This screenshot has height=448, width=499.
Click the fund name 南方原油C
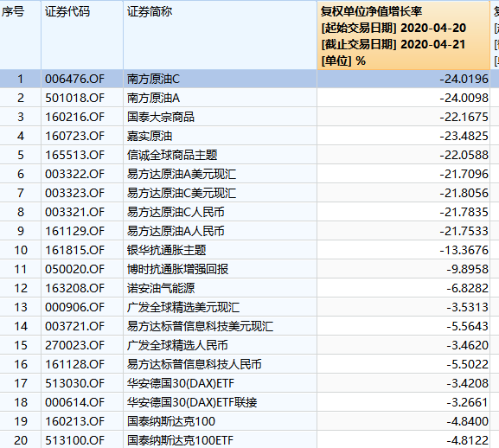click(x=153, y=79)
